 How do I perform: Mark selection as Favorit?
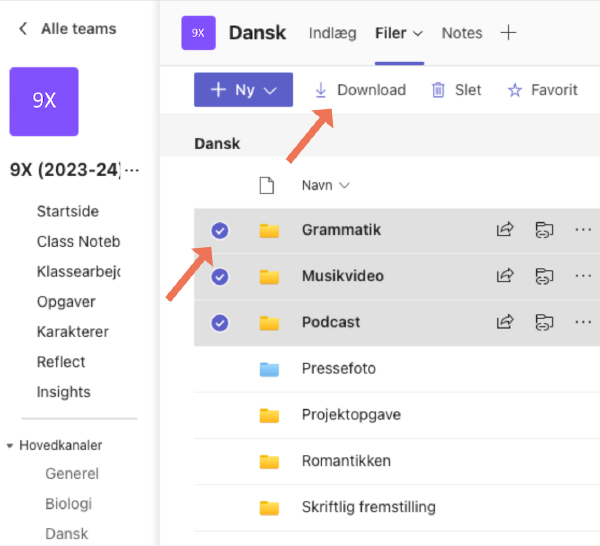(542, 90)
